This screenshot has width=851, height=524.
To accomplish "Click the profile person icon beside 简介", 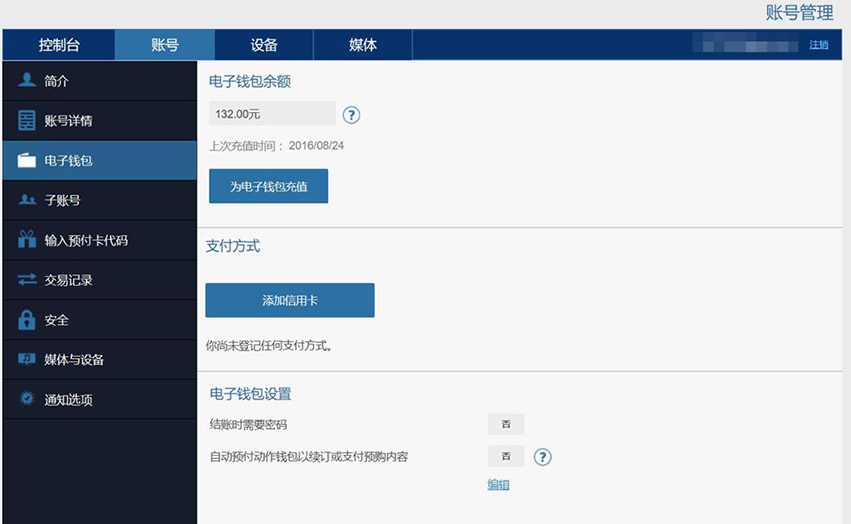I will [x=27, y=81].
